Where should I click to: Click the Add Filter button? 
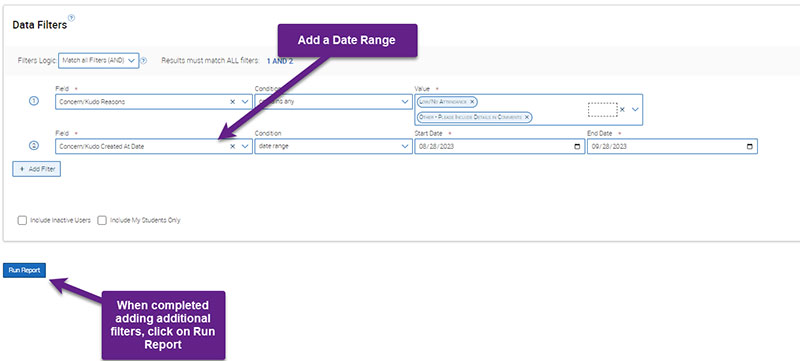click(37, 169)
